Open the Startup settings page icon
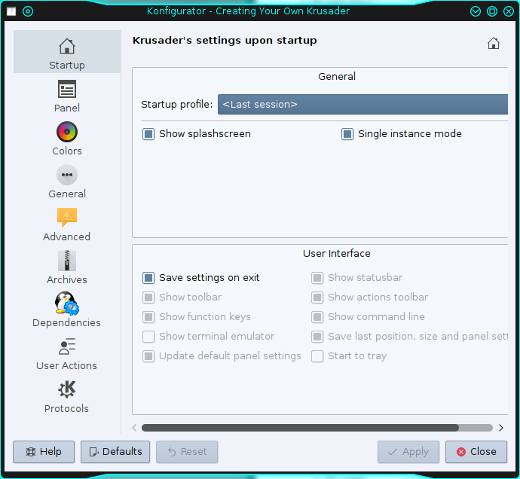 pyautogui.click(x=67, y=46)
